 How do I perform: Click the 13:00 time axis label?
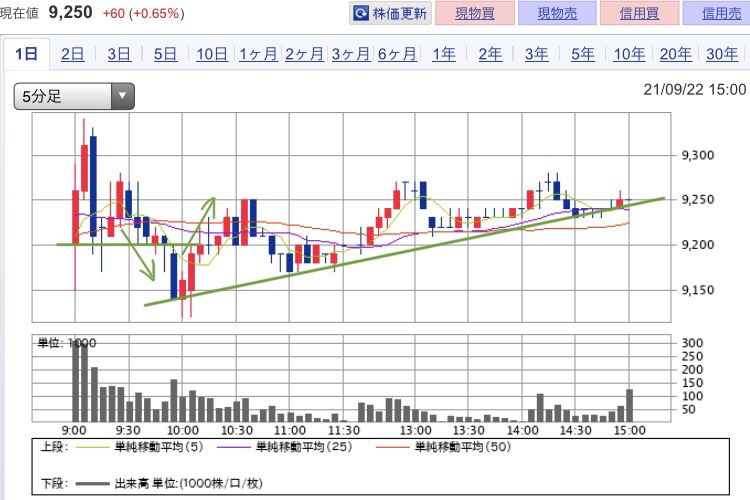416,431
